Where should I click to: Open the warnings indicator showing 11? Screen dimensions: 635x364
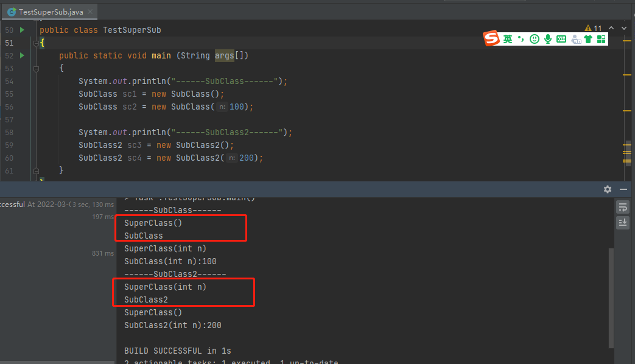[x=593, y=29]
